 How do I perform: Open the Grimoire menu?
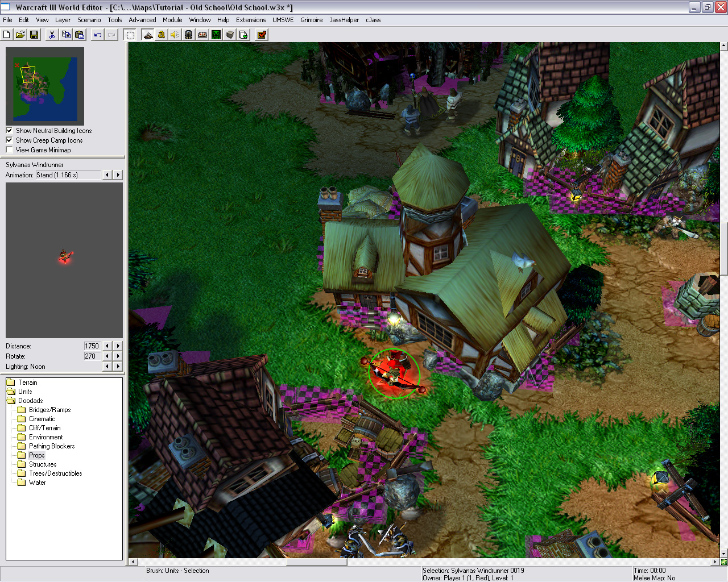312,20
